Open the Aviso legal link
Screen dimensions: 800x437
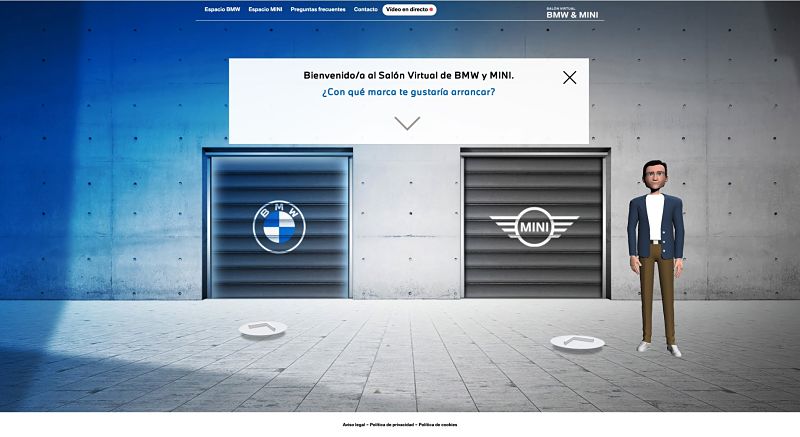(354, 425)
